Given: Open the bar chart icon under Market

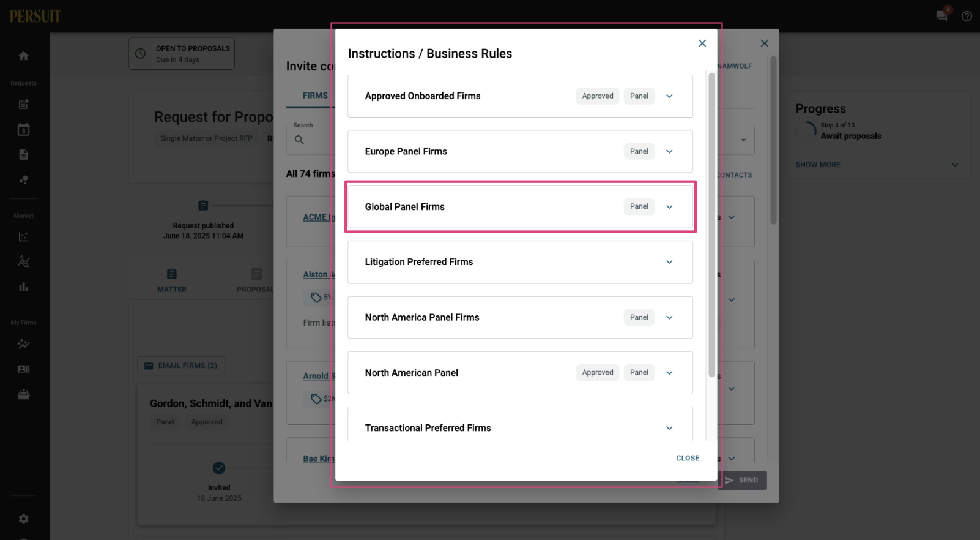Looking at the screenshot, I should (23, 287).
